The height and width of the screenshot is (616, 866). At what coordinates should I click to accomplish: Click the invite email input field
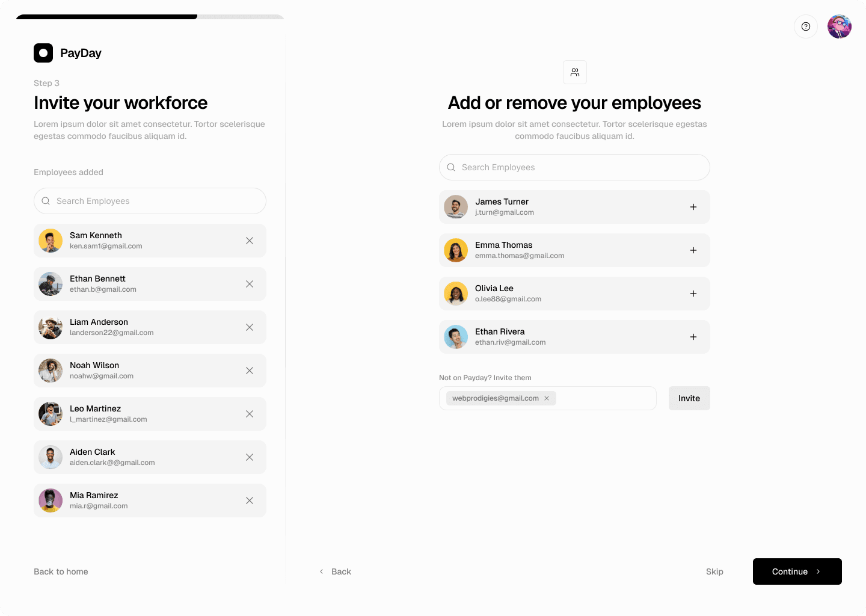pyautogui.click(x=604, y=398)
